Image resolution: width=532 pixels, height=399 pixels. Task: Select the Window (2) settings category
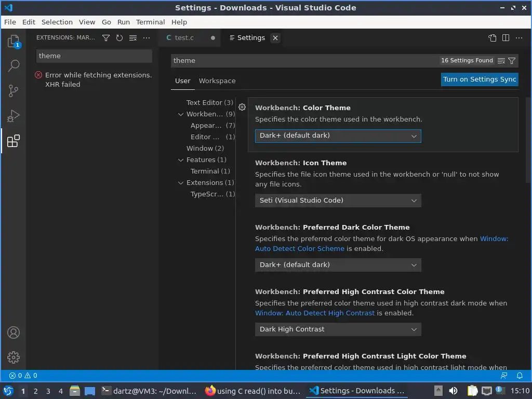click(205, 148)
